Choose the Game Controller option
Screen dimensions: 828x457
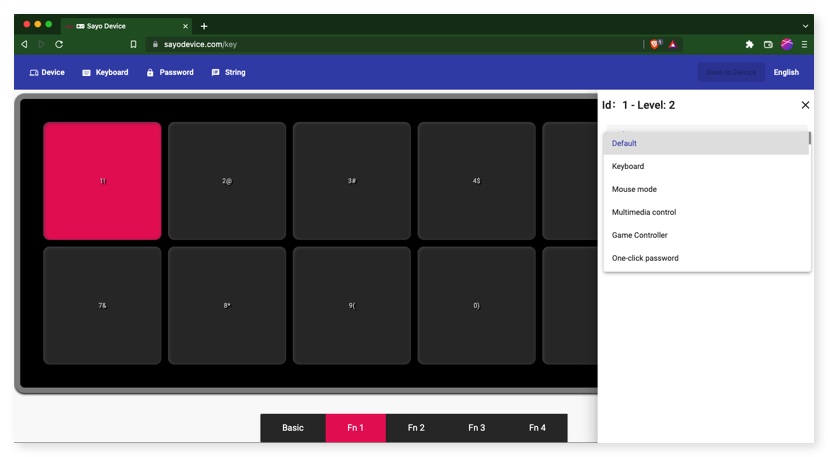click(705, 235)
